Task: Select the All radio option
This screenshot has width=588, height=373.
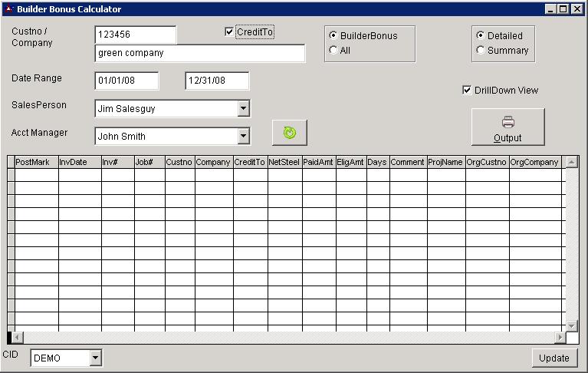Action: point(333,50)
